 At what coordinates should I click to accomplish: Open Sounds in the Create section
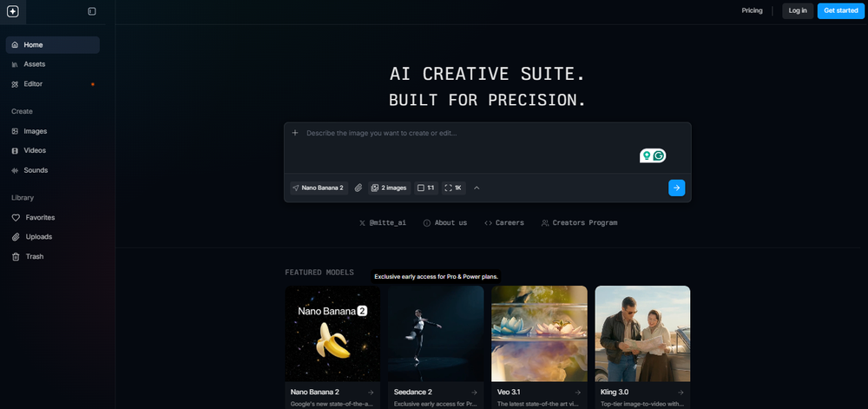coord(36,170)
